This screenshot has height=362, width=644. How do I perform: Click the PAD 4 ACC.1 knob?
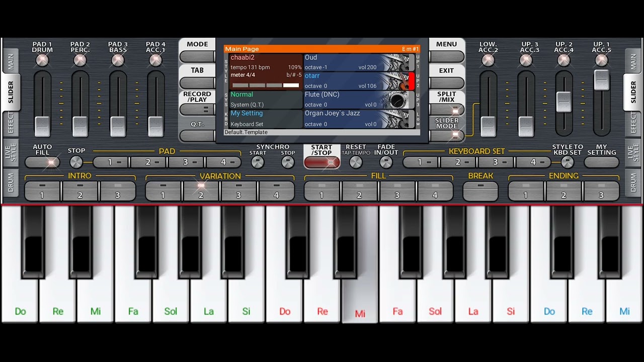pos(155,60)
